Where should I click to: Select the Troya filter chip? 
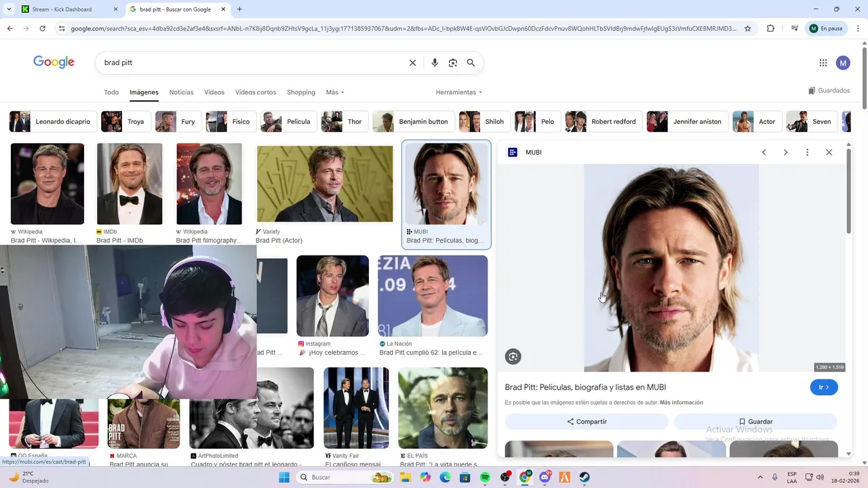[126, 121]
